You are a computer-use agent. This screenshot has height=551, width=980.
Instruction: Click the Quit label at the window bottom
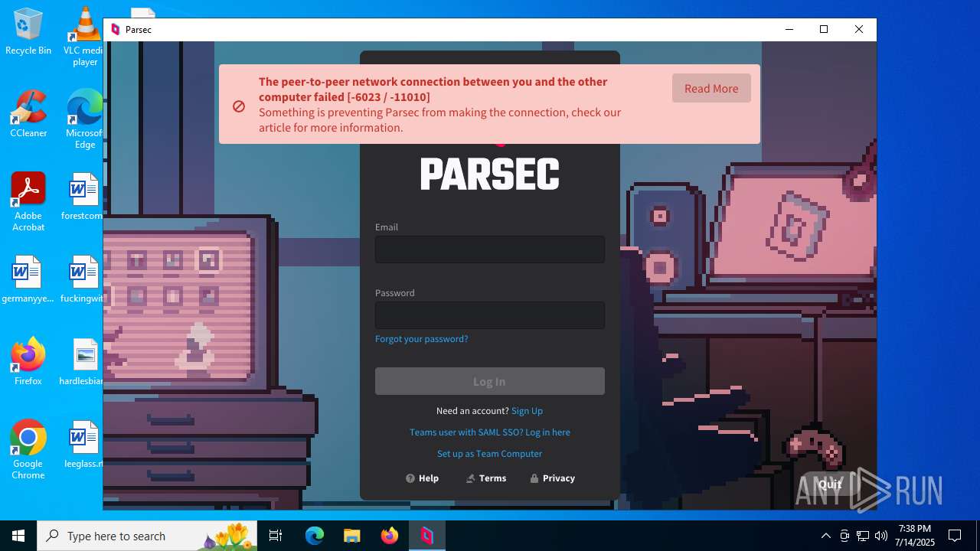(830, 484)
